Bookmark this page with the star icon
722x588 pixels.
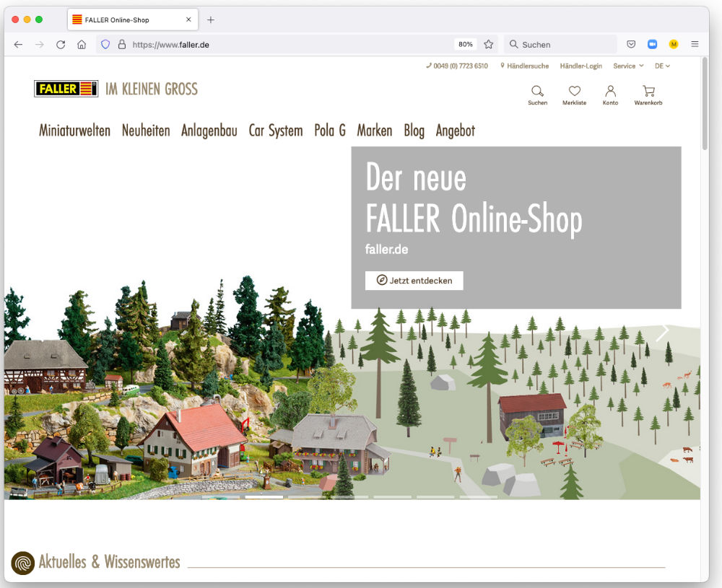[489, 44]
